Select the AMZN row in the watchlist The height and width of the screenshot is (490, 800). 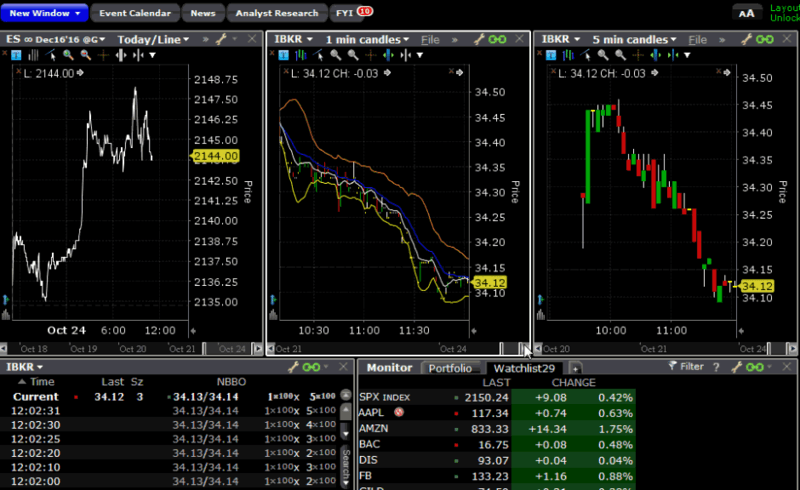coord(496,429)
